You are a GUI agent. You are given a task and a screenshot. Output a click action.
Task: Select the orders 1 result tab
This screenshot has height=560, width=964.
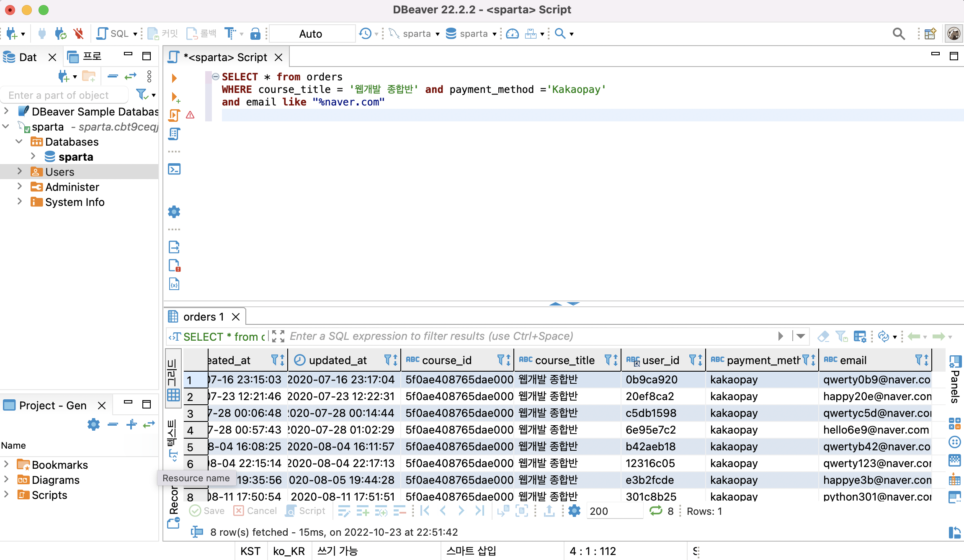(x=204, y=317)
